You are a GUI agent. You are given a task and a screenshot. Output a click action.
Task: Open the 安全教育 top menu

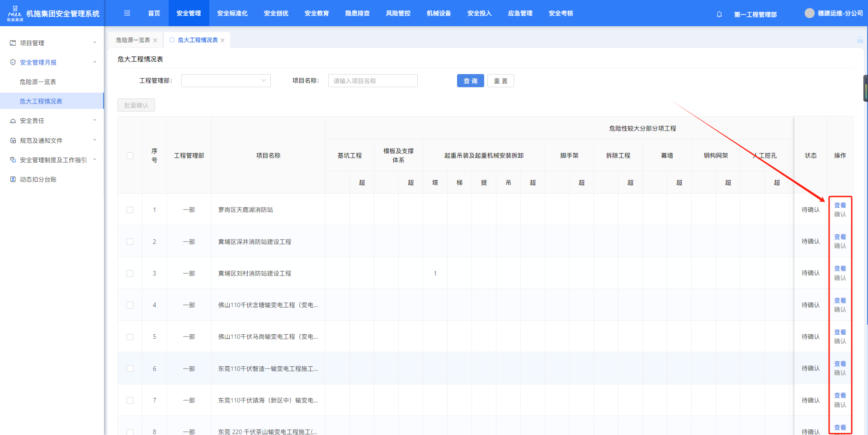[x=316, y=13]
